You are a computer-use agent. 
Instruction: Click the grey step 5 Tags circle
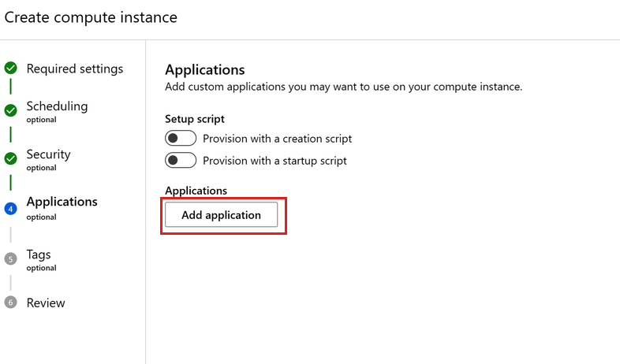(10, 258)
